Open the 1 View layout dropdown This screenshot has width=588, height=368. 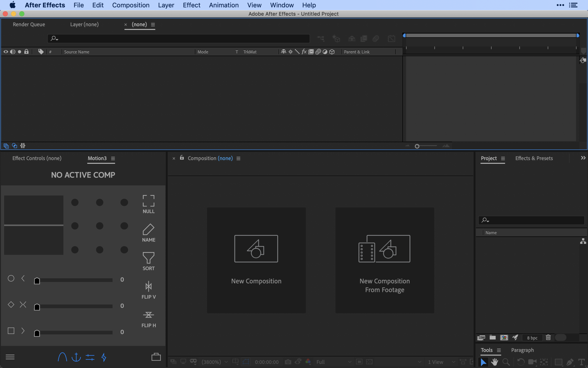441,362
